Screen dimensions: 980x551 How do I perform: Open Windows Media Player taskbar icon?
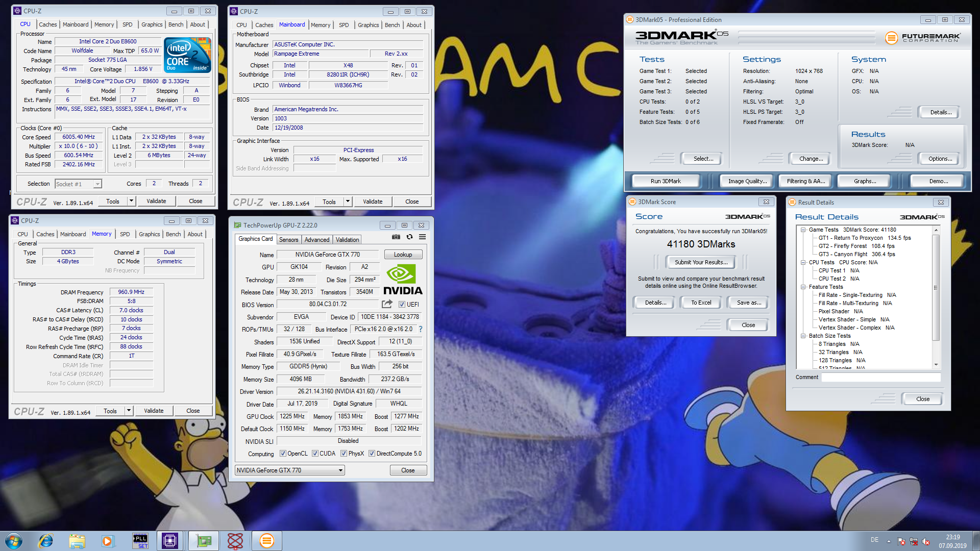[x=108, y=541]
